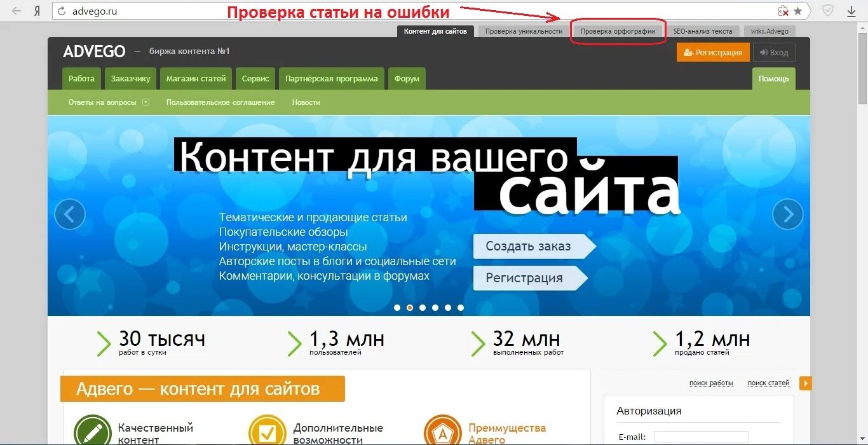868x445 pixels.
Task: Click the 'Преимущества Адвего' heading link
Action: click(507, 434)
